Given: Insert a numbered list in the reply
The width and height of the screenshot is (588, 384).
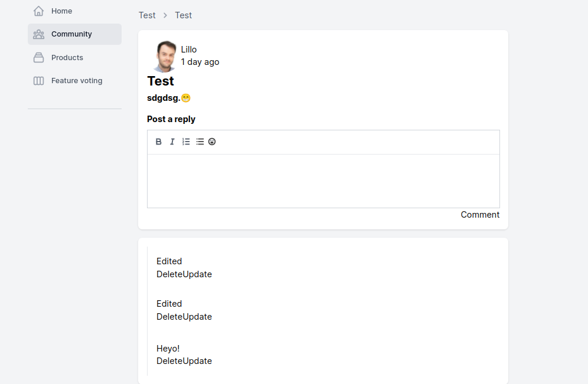Looking at the screenshot, I should coord(186,142).
